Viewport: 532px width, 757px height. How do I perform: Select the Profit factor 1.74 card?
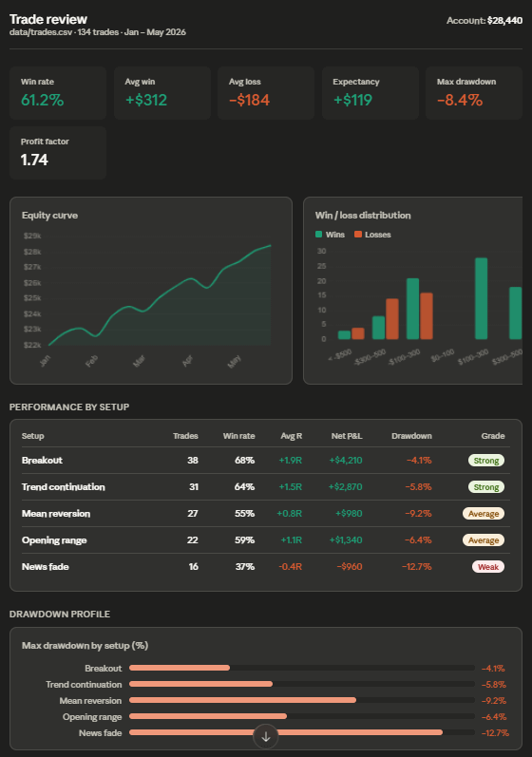click(58, 153)
